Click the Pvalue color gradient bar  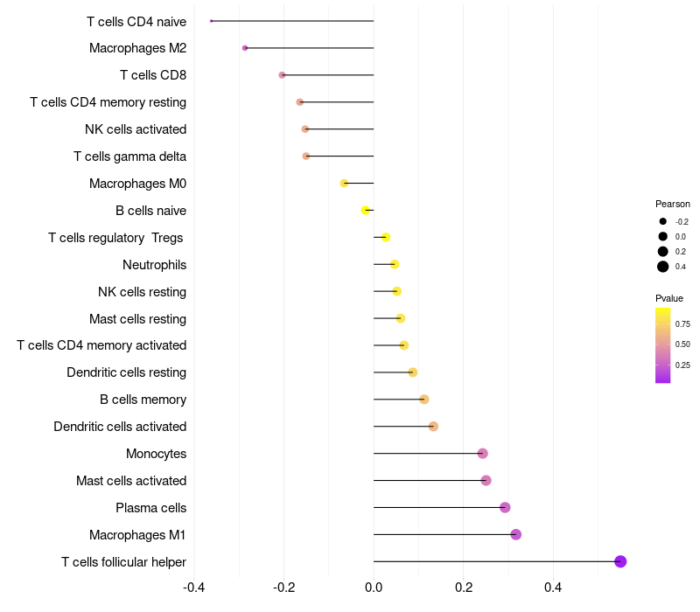pos(662,345)
